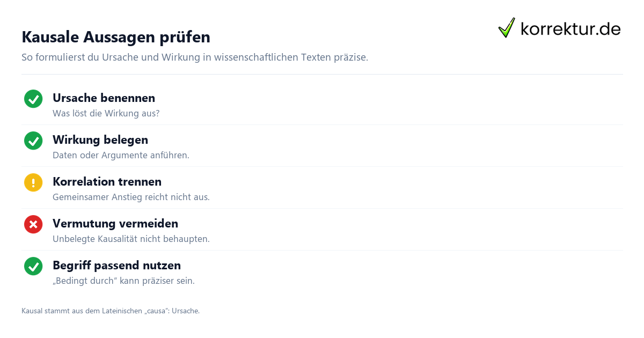
Task: Click the text Bedingt durch kann präziser sein
Action: click(123, 281)
